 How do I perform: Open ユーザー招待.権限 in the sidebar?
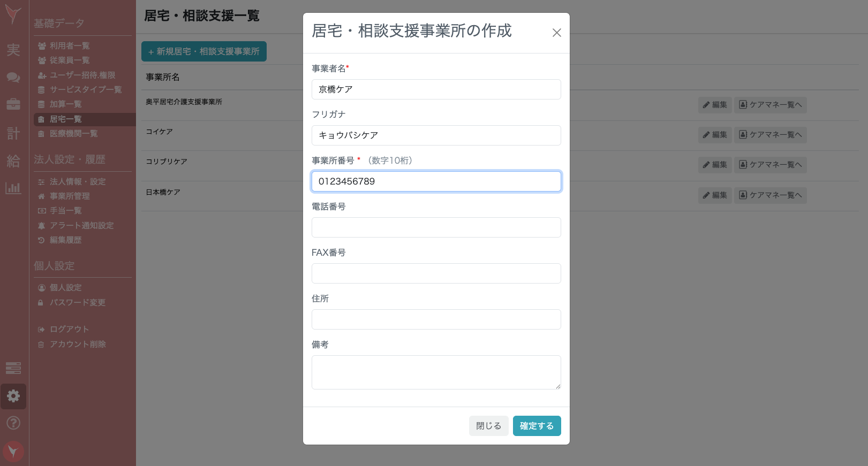click(82, 75)
